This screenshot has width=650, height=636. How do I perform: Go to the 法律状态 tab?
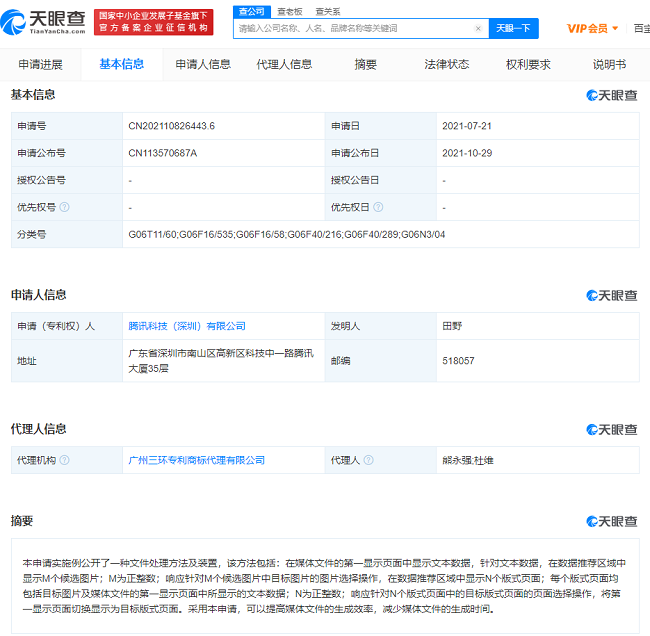(x=446, y=65)
